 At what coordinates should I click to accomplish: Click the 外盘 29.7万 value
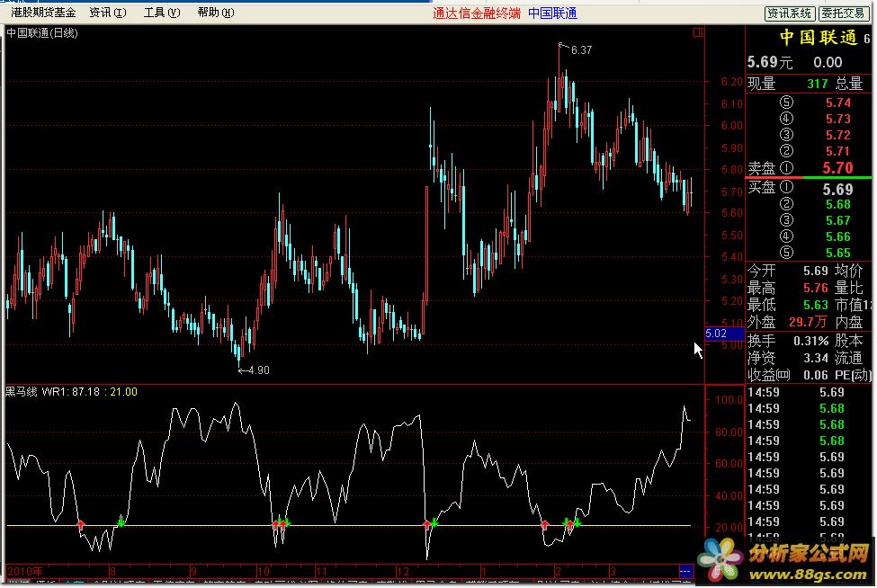point(808,322)
